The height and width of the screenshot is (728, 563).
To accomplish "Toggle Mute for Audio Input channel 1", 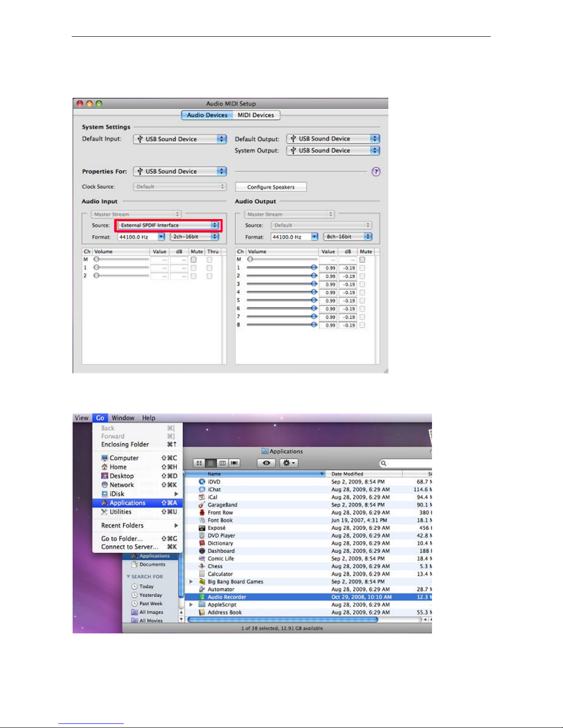I will pyautogui.click(x=194, y=268).
